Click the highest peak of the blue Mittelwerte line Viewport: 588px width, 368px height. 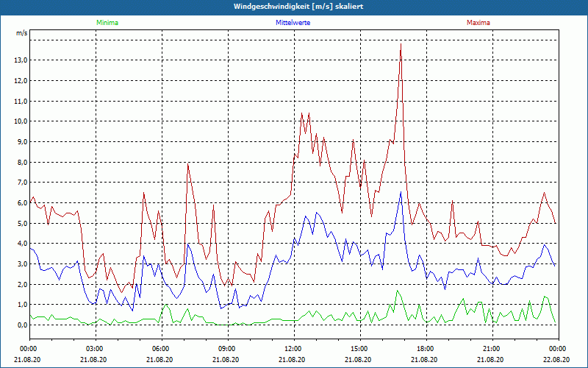[401, 192]
